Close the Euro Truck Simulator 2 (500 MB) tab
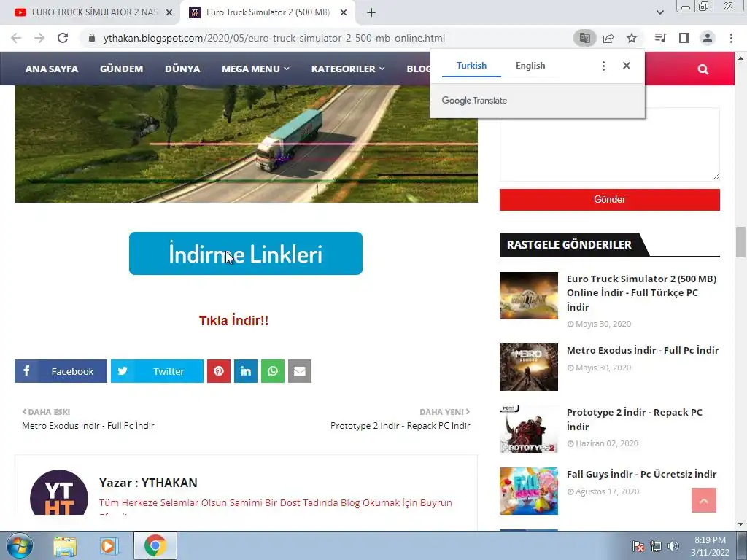 344,12
